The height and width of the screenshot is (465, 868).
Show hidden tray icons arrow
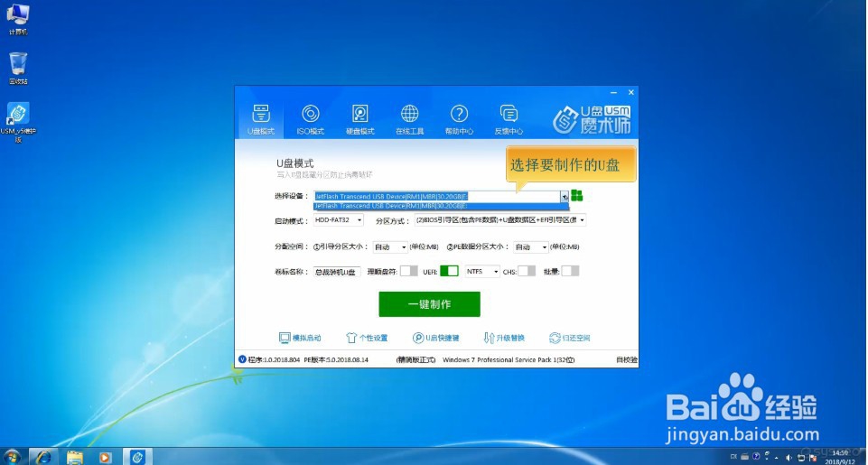777,457
